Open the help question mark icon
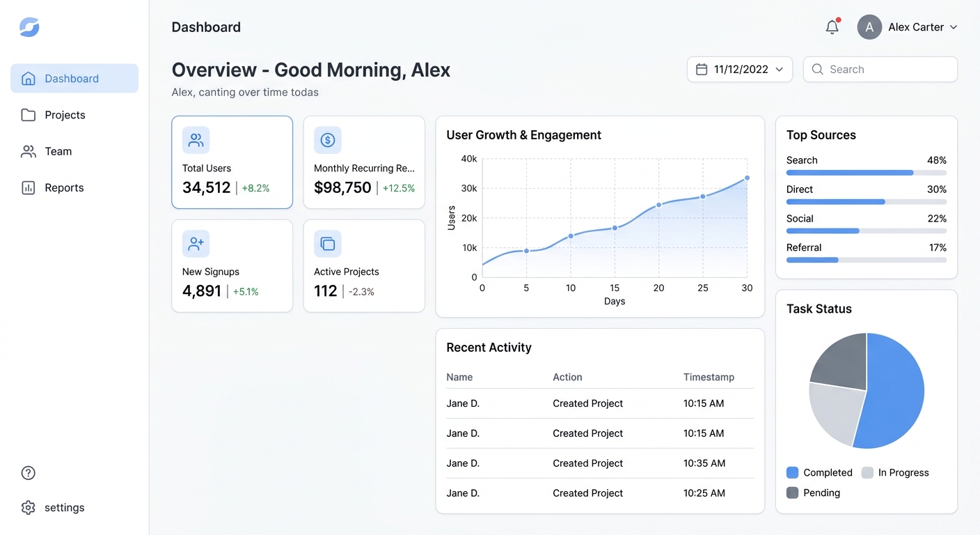Viewport: 980px width, 535px height. (29, 473)
